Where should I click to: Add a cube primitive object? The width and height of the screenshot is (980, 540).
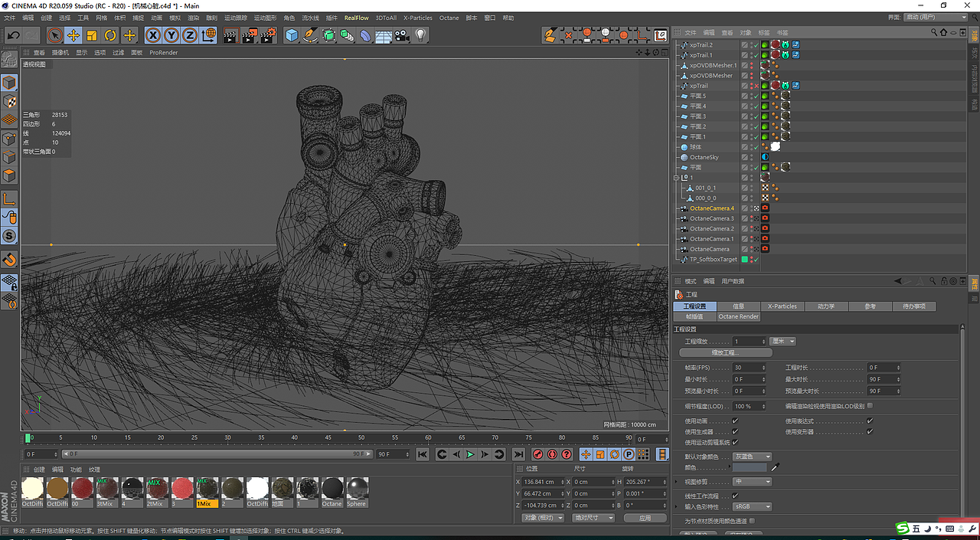(292, 35)
